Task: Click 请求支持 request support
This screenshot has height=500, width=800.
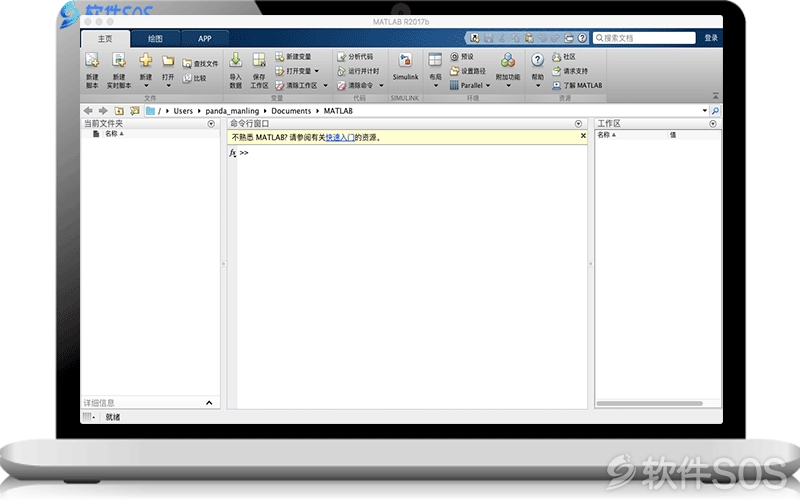Action: coord(570,71)
